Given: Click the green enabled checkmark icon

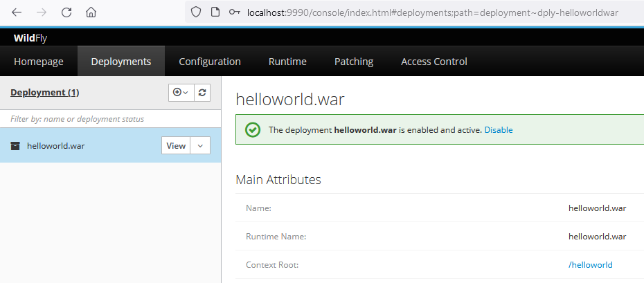Looking at the screenshot, I should 253,130.
